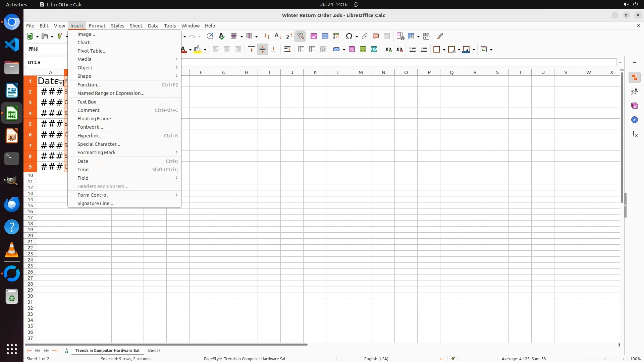Screen dimensions: 644x362
Task: Open the sidebar Navigator panel
Action: click(x=634, y=120)
